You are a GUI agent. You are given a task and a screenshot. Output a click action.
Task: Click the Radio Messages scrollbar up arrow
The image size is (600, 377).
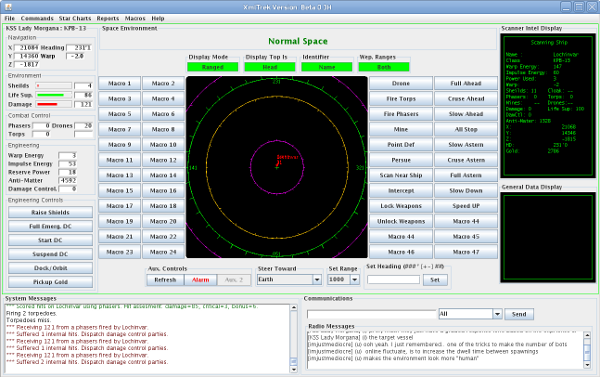tap(587, 335)
